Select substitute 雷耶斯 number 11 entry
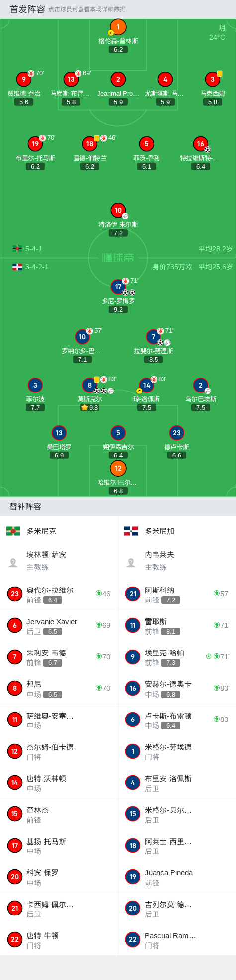This screenshot has width=236, height=980. coord(177,626)
